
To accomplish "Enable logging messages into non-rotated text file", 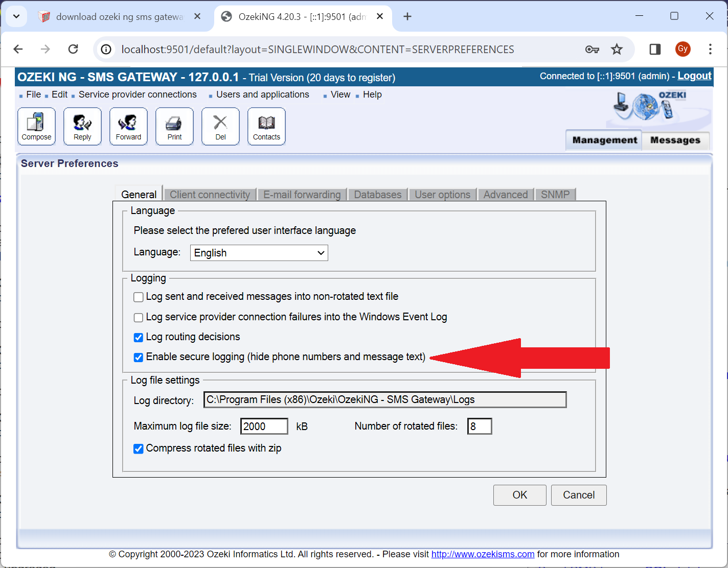I will point(139,297).
